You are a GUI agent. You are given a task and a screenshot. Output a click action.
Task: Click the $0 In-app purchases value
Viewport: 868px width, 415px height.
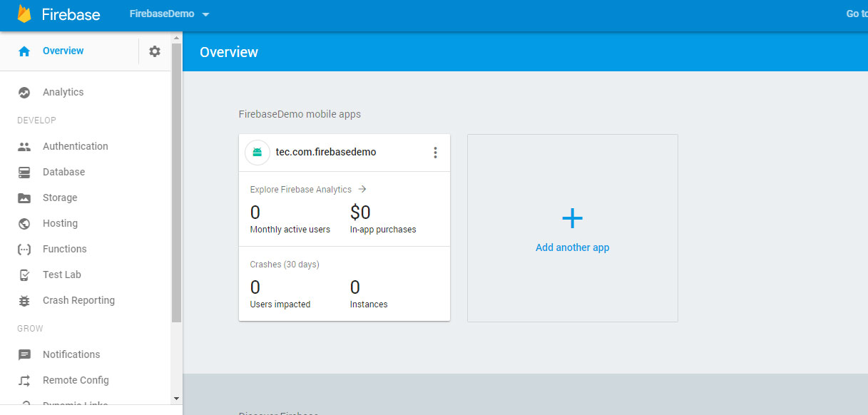point(360,212)
